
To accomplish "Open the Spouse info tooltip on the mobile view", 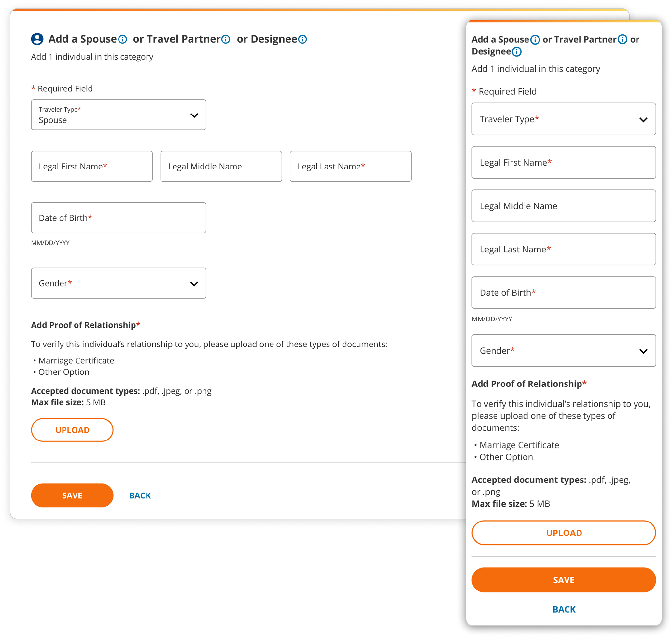I will click(x=535, y=39).
